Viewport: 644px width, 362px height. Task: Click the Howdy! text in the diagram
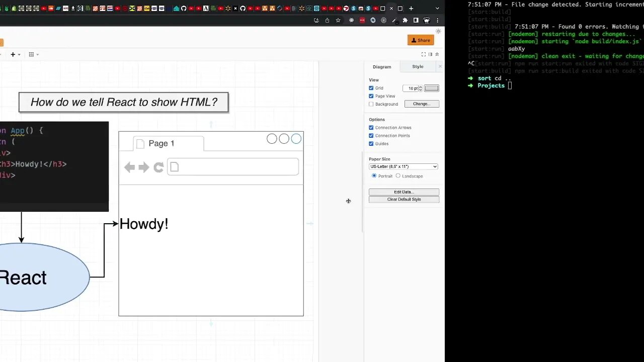[144, 224]
